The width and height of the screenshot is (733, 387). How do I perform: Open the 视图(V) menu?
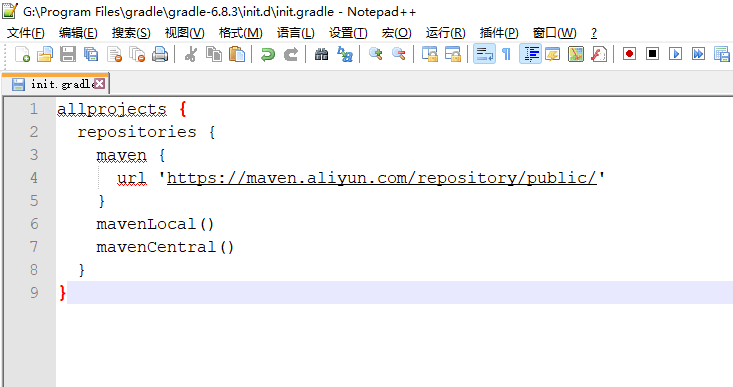(x=185, y=33)
